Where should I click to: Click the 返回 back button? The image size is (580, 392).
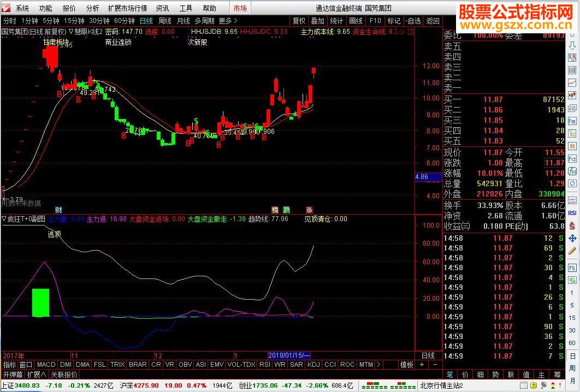pyautogui.click(x=433, y=21)
